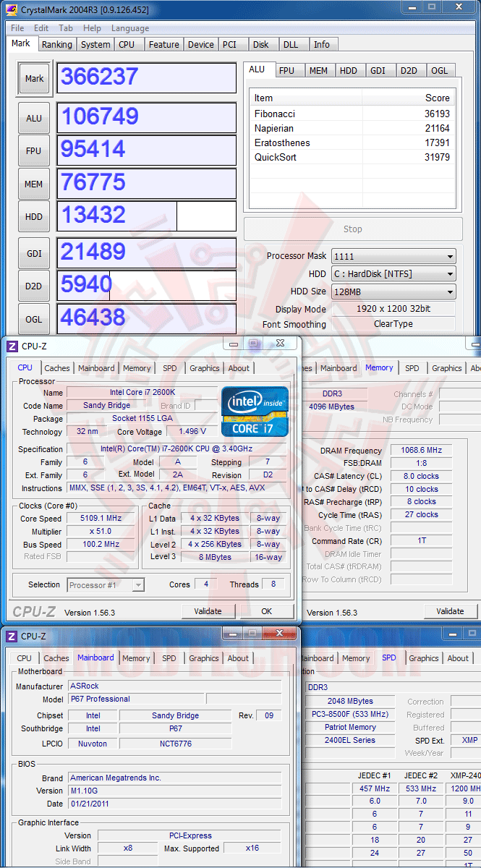Click the Patriot Memory manufacturer field
Viewport: 481px width, 868px height.
click(x=350, y=727)
